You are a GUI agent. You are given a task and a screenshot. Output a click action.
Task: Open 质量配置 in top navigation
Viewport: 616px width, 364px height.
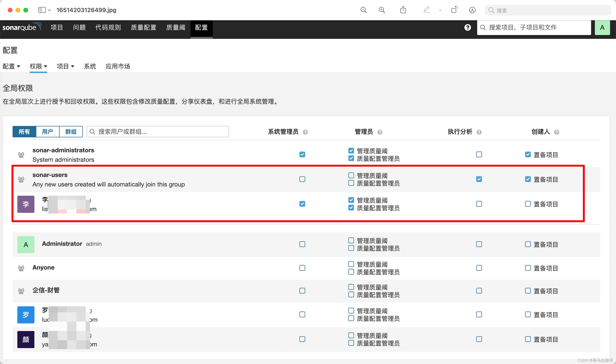[x=143, y=27]
